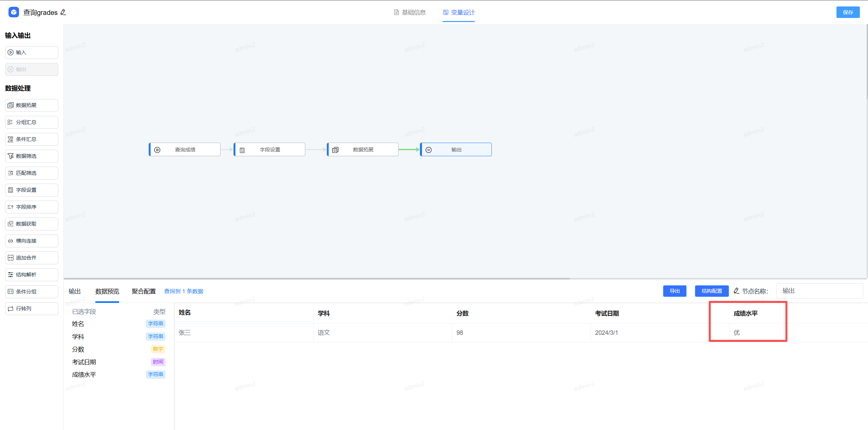Pick the 数据筛选 filter tool
Screen dimensions: 868x430
click(x=32, y=156)
